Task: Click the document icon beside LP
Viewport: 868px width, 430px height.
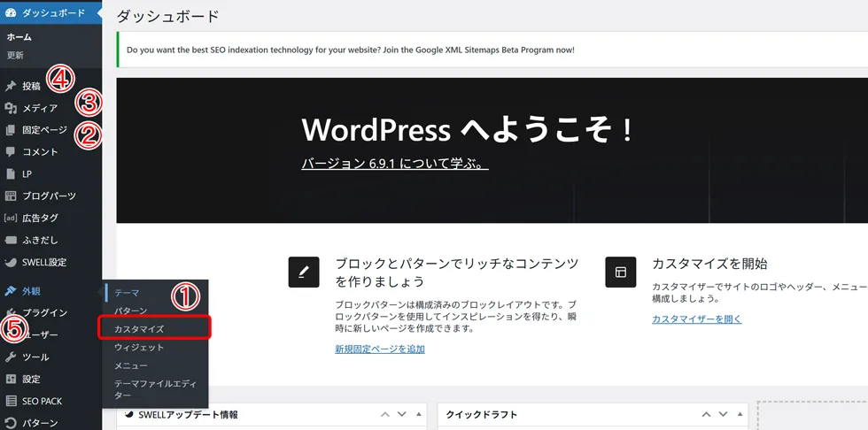Action: (x=11, y=174)
